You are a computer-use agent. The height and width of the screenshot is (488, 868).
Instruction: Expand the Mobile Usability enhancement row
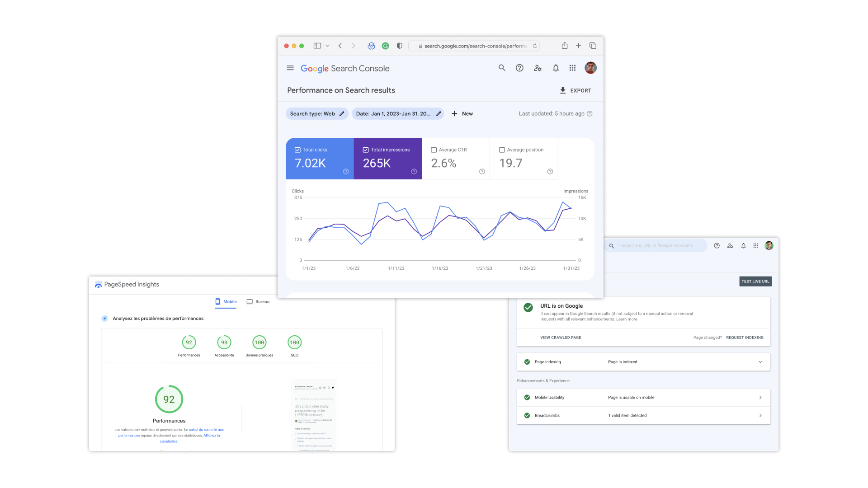(x=761, y=397)
